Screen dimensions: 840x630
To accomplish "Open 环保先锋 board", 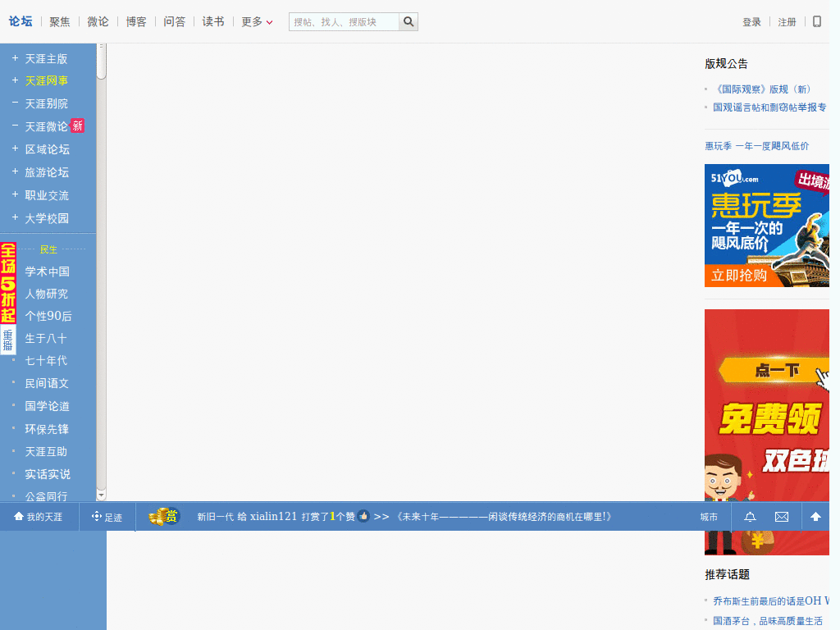I will [x=47, y=429].
